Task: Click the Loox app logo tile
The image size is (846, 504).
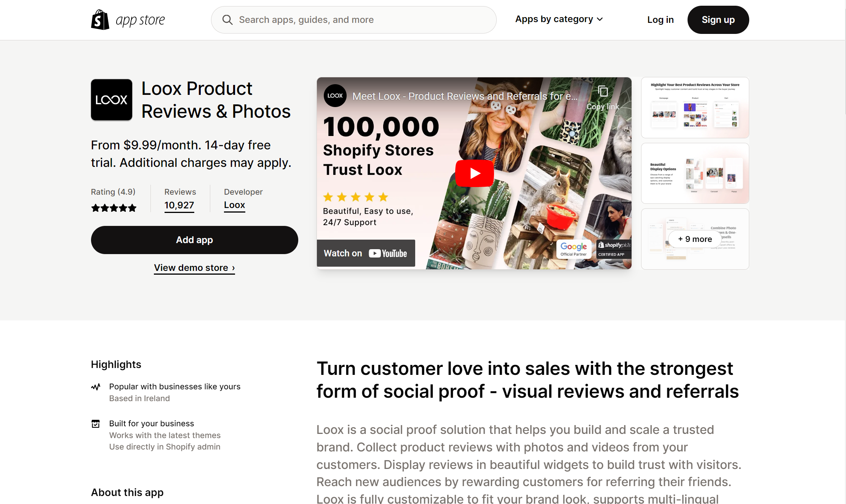Action: pyautogui.click(x=112, y=100)
